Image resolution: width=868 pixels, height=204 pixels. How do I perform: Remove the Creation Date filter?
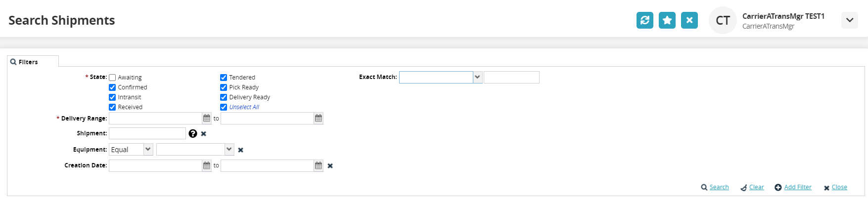[x=330, y=166]
